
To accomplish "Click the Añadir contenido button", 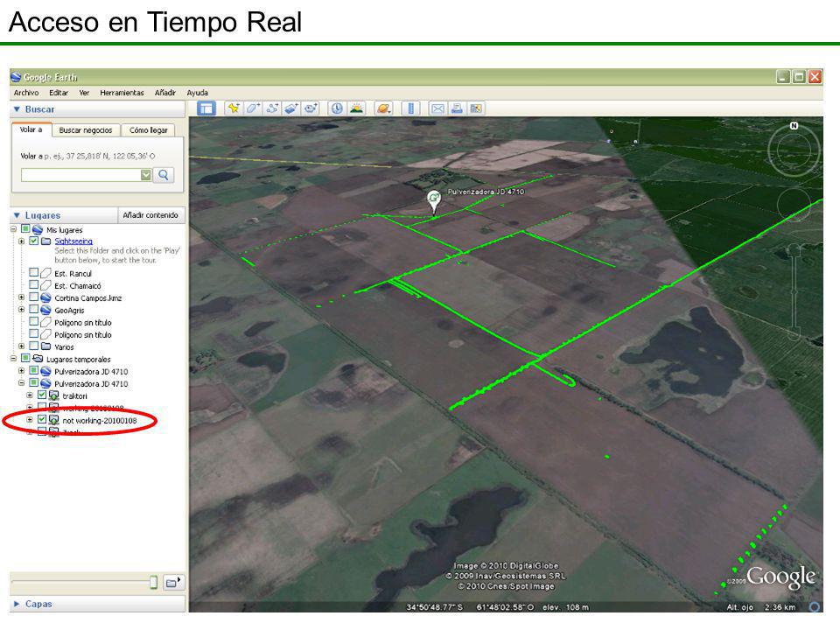I will click(x=150, y=215).
